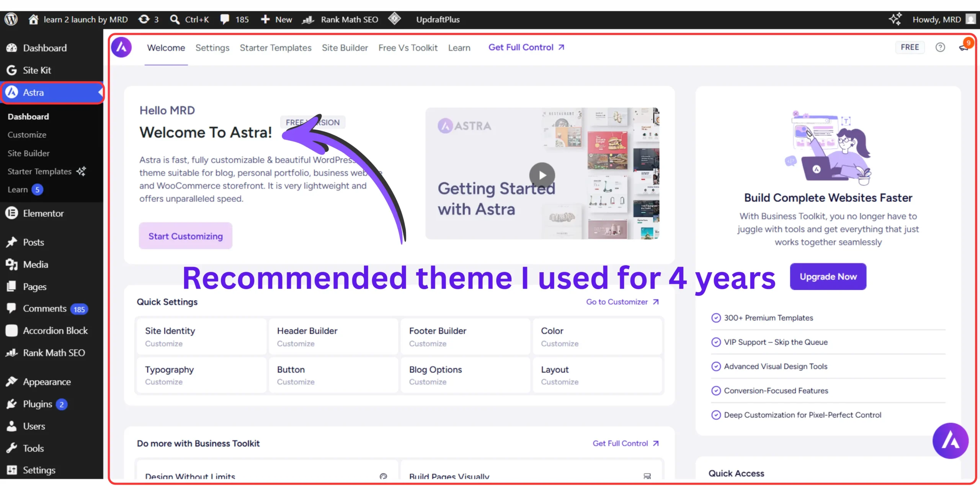Viewport: 980px width, 490px height.
Task: Click the Howdy, MRD user avatar
Action: [970, 19]
